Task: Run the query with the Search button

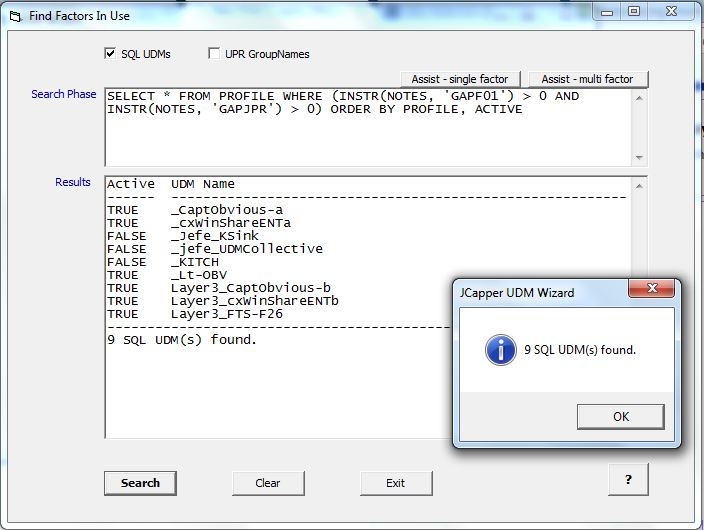Action: pyautogui.click(x=140, y=483)
